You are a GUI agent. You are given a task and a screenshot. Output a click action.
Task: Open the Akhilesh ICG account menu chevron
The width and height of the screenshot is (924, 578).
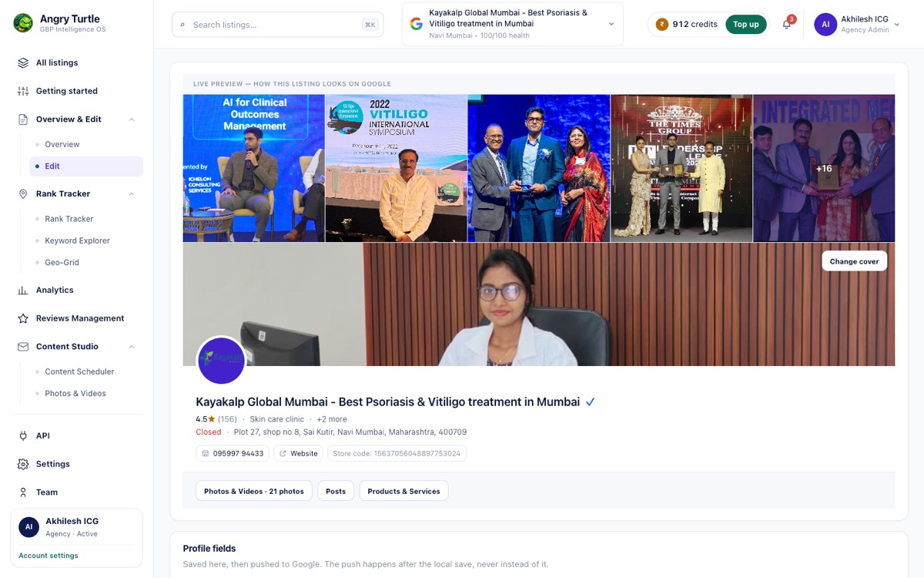pyautogui.click(x=897, y=25)
